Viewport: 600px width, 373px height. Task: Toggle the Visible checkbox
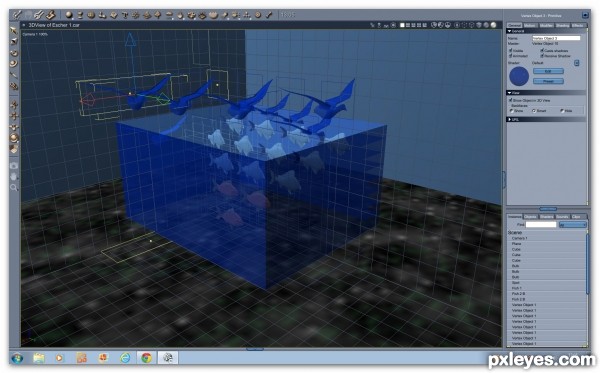click(510, 50)
